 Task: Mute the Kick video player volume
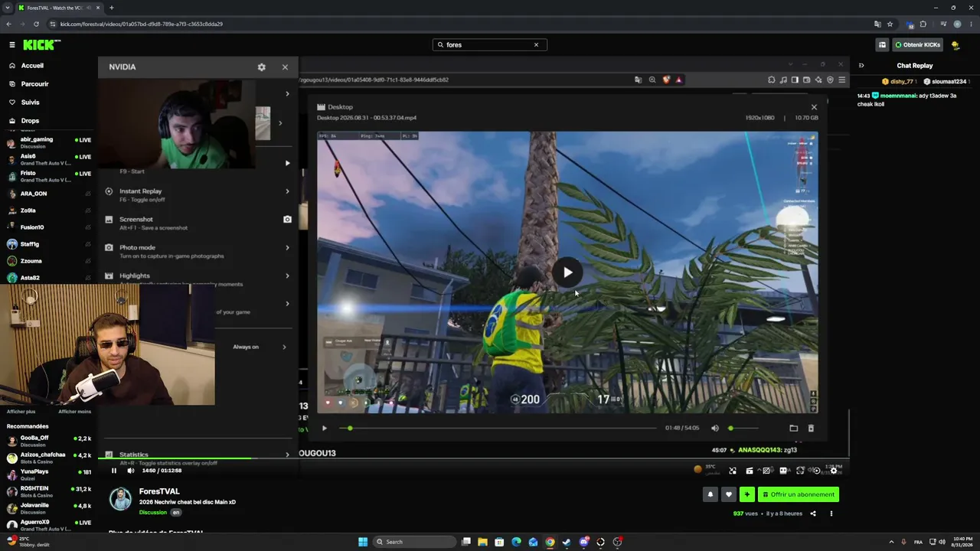131,471
